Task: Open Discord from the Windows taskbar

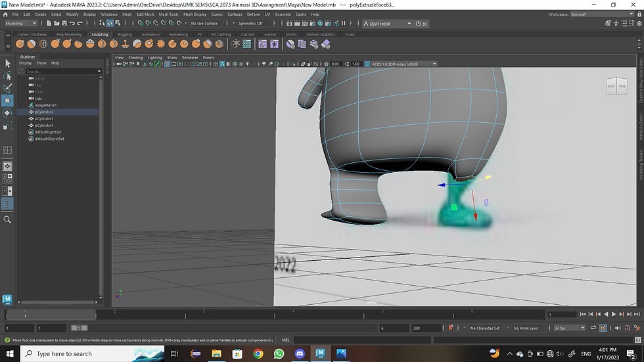Action: (300, 353)
